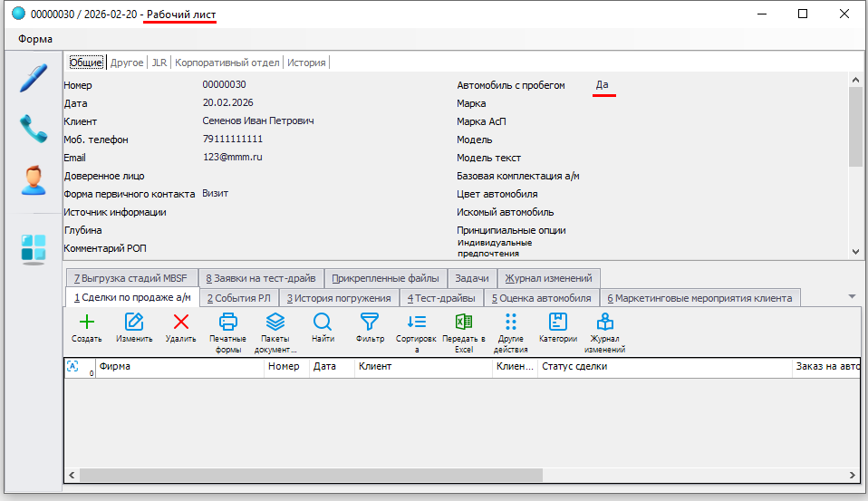The height and width of the screenshot is (501, 868).
Task: Click the Изменить edit icon
Action: (x=133, y=323)
